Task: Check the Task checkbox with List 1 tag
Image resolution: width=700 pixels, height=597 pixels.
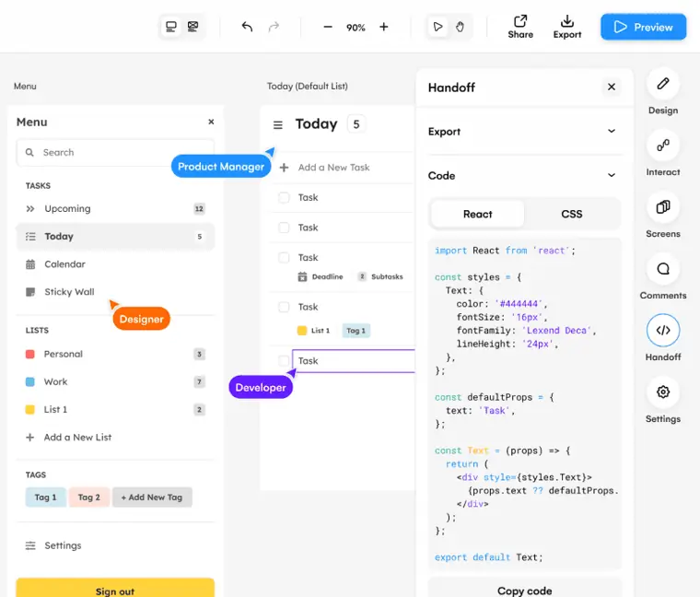Action: [284, 307]
